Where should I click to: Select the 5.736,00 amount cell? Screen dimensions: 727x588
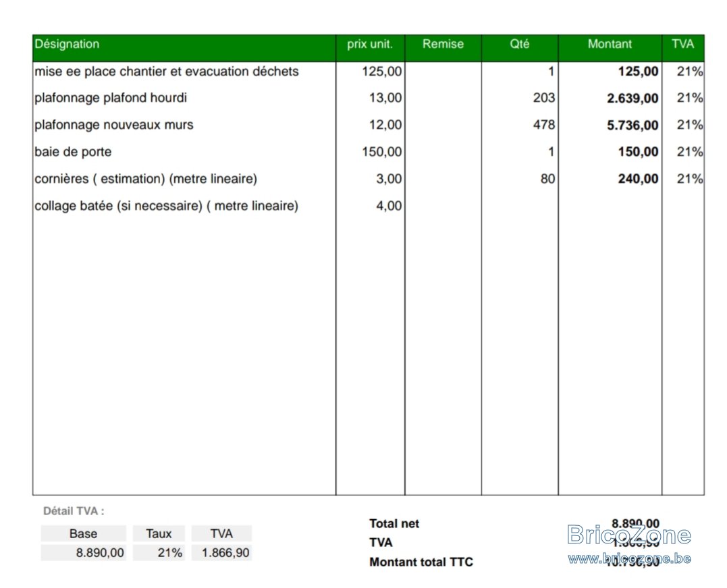[x=632, y=126]
